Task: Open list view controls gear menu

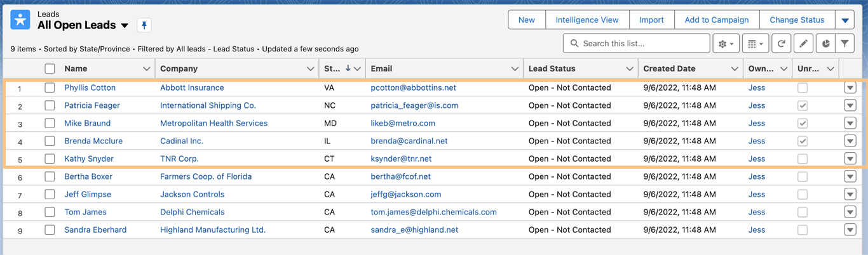Action: (x=725, y=44)
